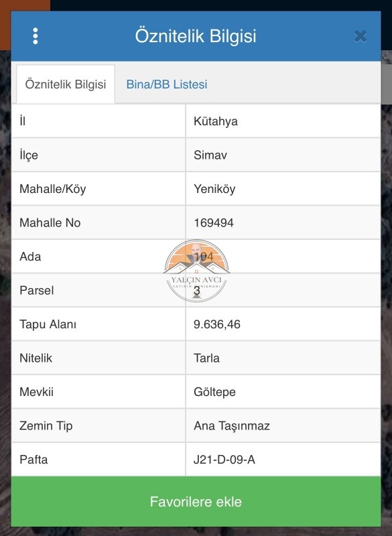Select the Öznitelik Bilgisi tab
Viewport: 392px width, 536px height.
pyautogui.click(x=66, y=84)
